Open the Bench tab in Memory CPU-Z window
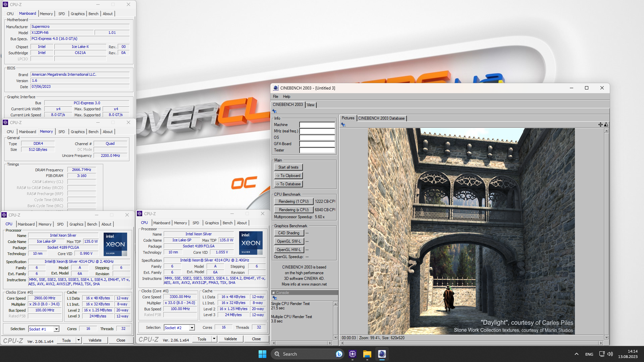 click(x=94, y=132)
